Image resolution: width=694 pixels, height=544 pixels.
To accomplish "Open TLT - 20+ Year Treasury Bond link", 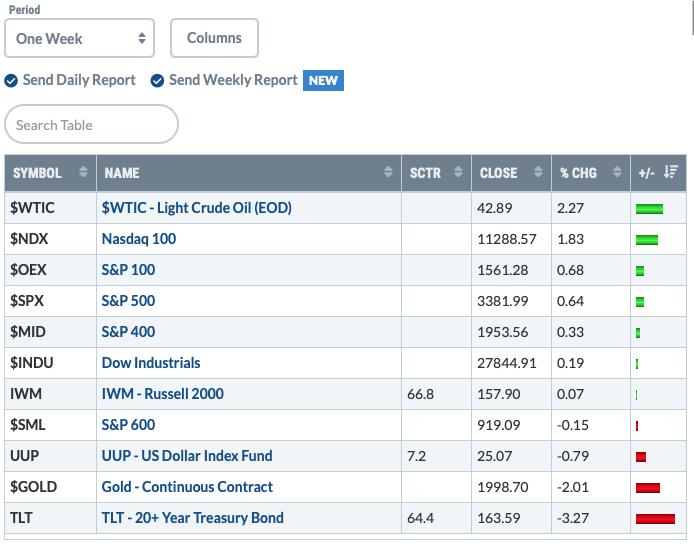I will point(193,517).
